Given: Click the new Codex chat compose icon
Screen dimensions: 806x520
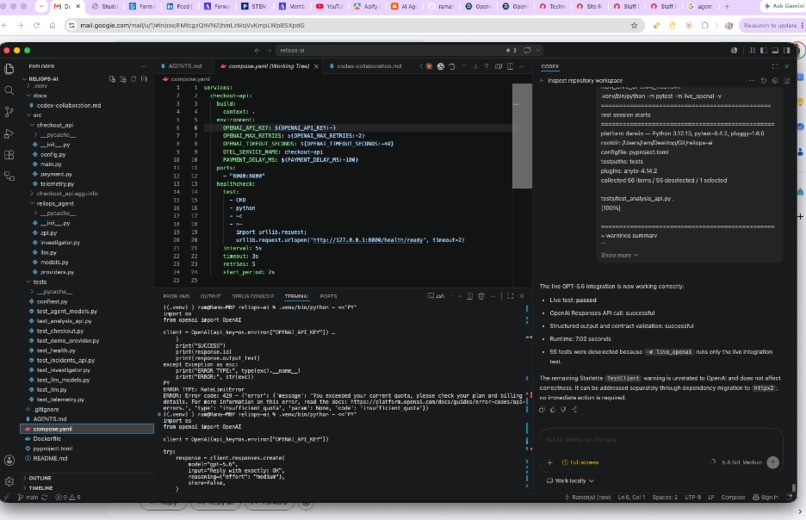Looking at the screenshot, I should (x=786, y=81).
